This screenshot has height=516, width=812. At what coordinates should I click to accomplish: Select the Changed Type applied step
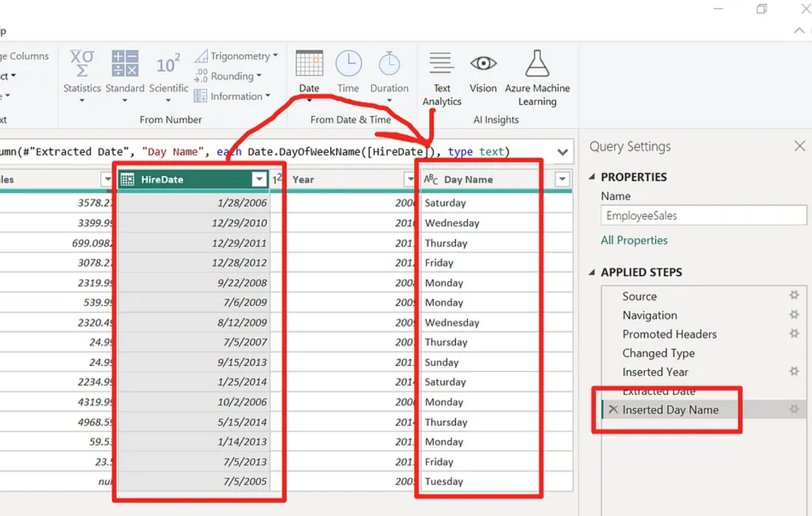658,352
